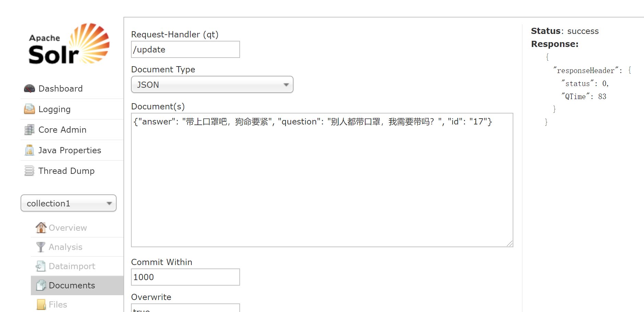Select the Analysis funnel icon

40,247
